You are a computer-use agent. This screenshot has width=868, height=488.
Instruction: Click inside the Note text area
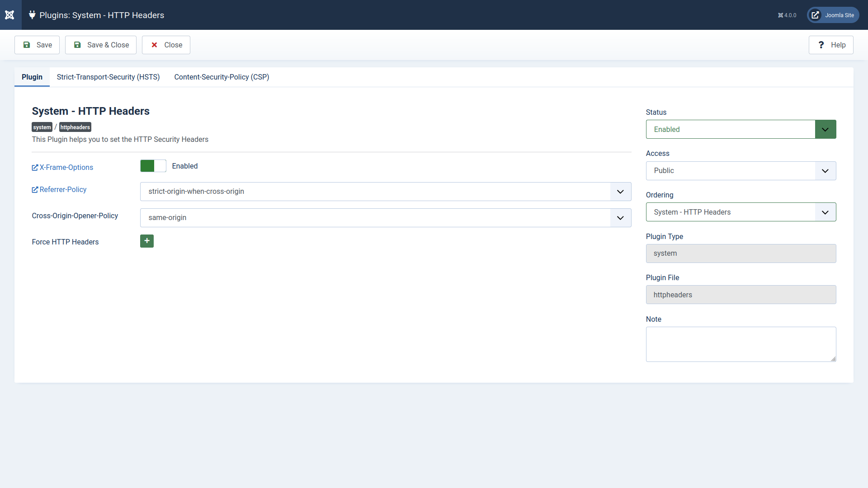point(741,344)
